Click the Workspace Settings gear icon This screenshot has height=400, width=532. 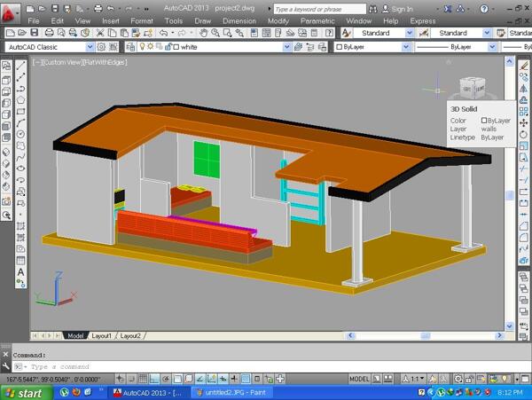pyautogui.click(x=101, y=47)
